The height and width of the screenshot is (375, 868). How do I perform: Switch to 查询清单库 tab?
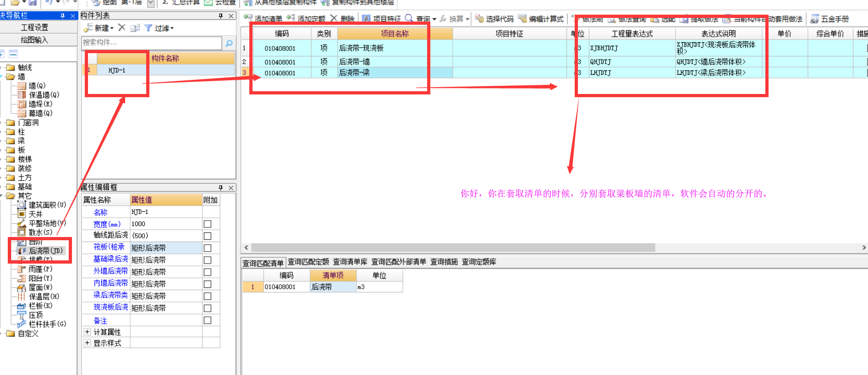click(350, 262)
